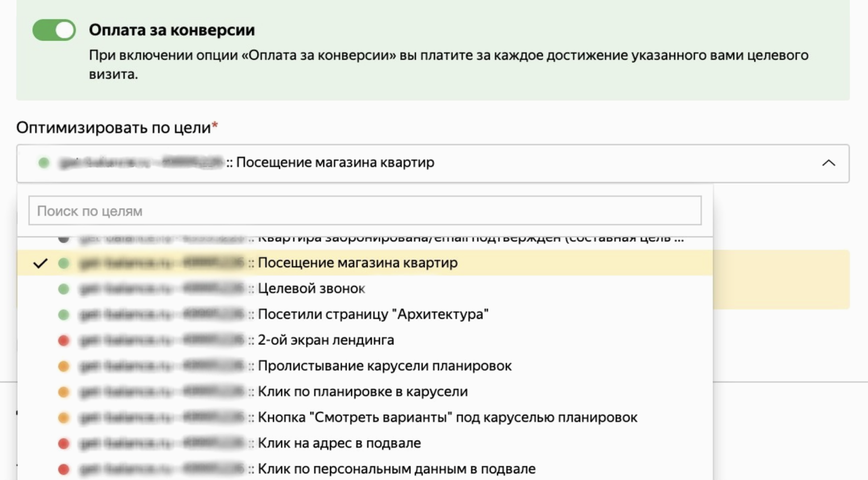Screen dimensions: 868x480
Task: Click orange dot beside "Пролистывание карусели планировок"
Action: (64, 366)
